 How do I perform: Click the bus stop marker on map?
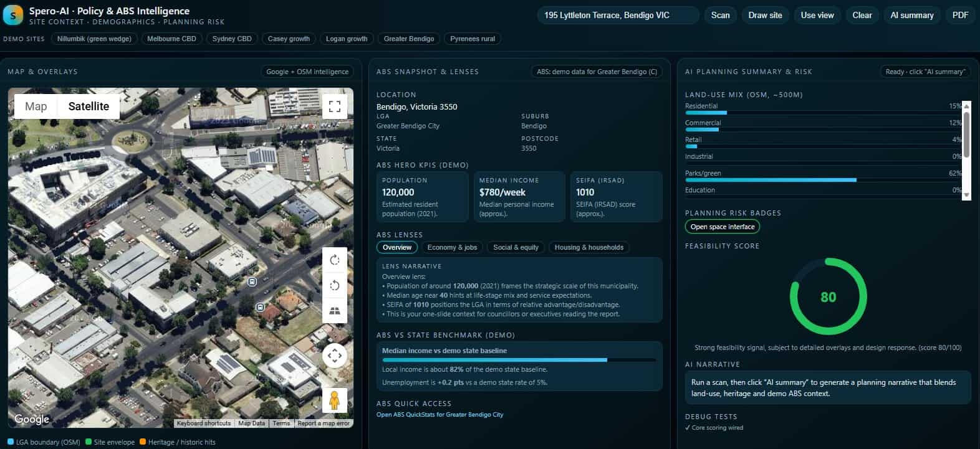(x=252, y=281)
